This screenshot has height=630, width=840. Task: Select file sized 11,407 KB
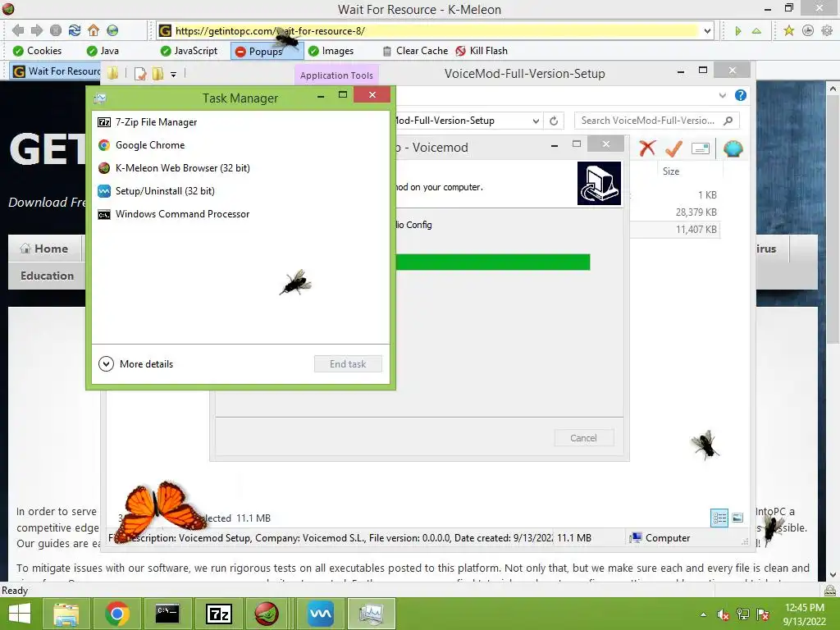tap(696, 230)
